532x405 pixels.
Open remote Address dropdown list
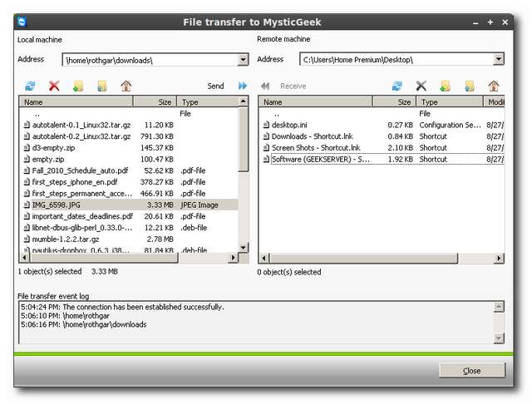[x=499, y=59]
